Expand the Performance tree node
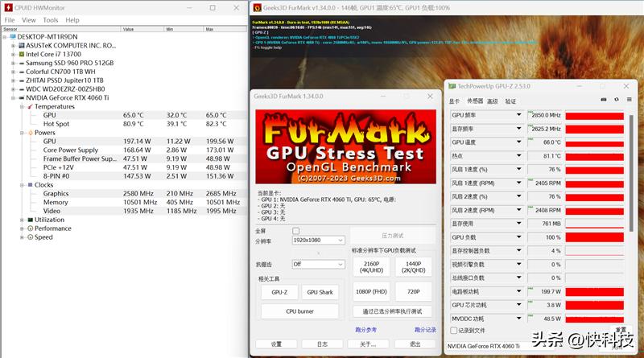This screenshot has height=358, width=644. [x=22, y=228]
